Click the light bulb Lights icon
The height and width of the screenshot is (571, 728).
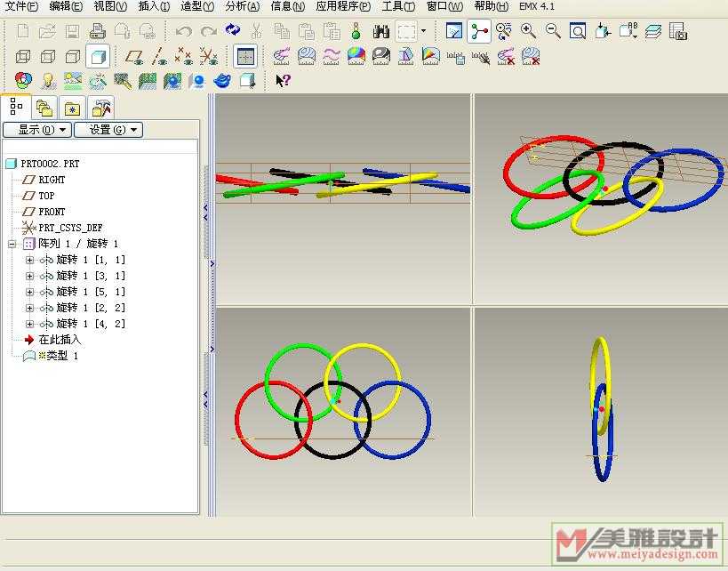click(48, 81)
